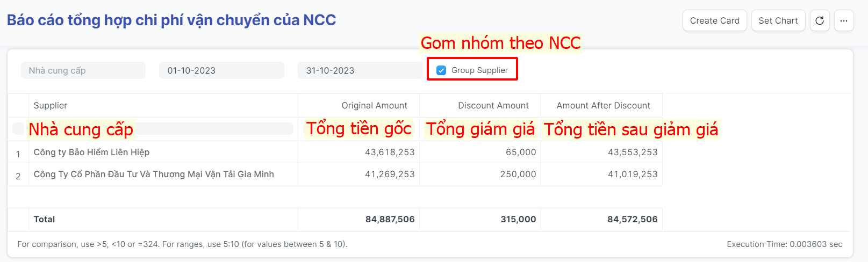Sort by the Supplier column header
Screen dimensions: 868x262
coord(51,106)
